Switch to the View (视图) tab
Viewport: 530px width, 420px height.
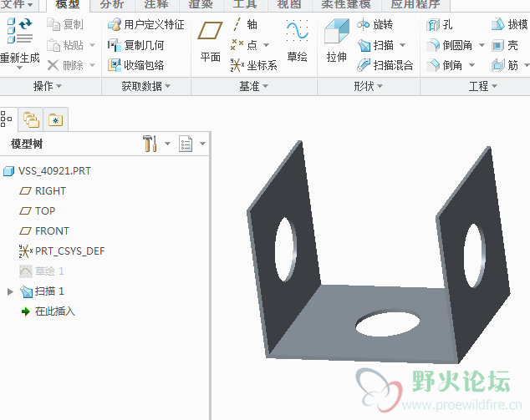[289, 4]
